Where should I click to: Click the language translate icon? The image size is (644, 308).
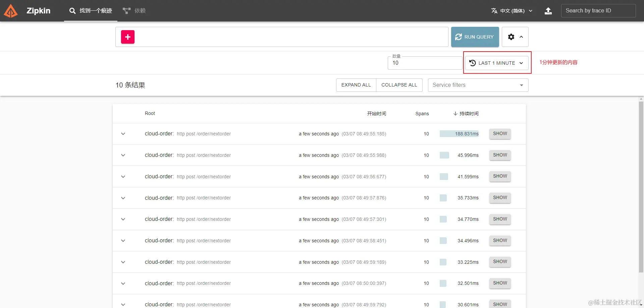click(494, 11)
